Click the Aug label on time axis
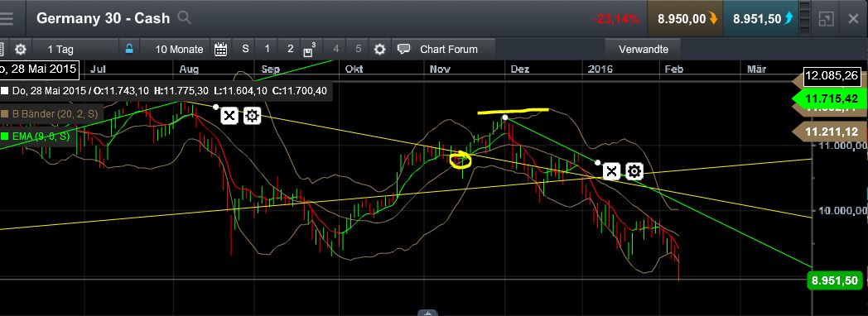 (189, 69)
